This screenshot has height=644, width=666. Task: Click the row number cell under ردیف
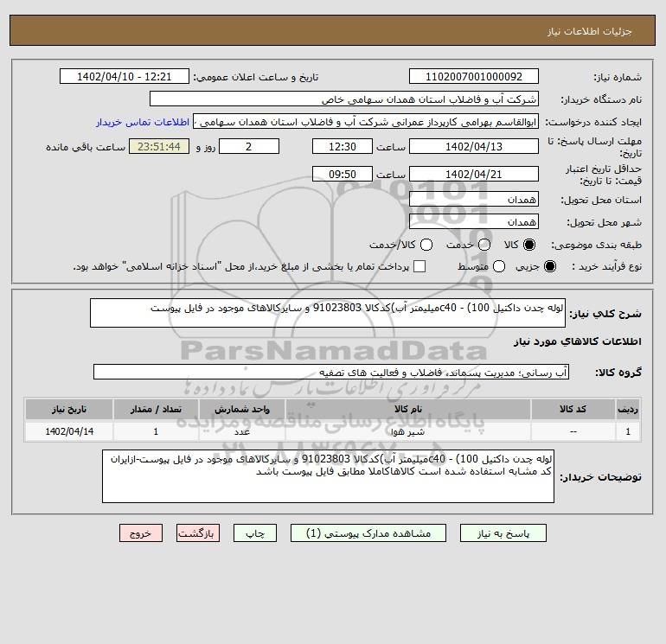[x=627, y=431]
